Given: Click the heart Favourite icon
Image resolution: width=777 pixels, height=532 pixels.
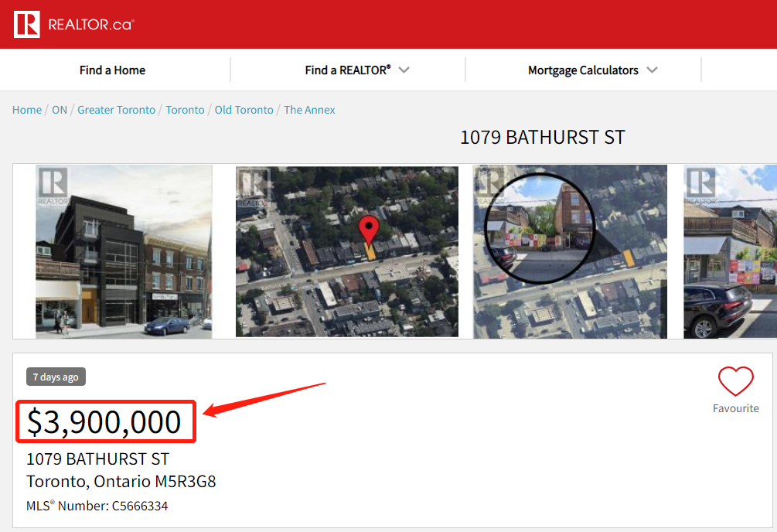Looking at the screenshot, I should 735,381.
